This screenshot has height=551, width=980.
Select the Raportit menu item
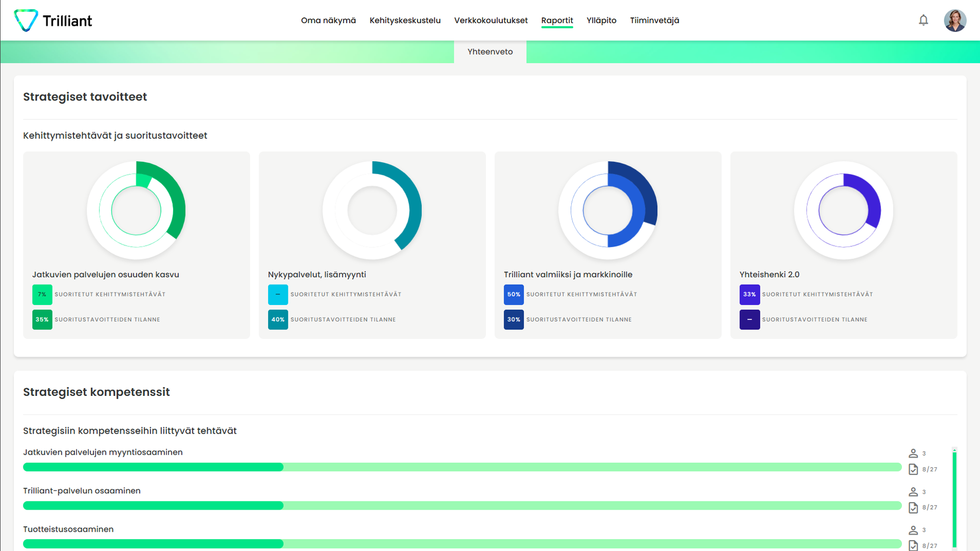[557, 20]
